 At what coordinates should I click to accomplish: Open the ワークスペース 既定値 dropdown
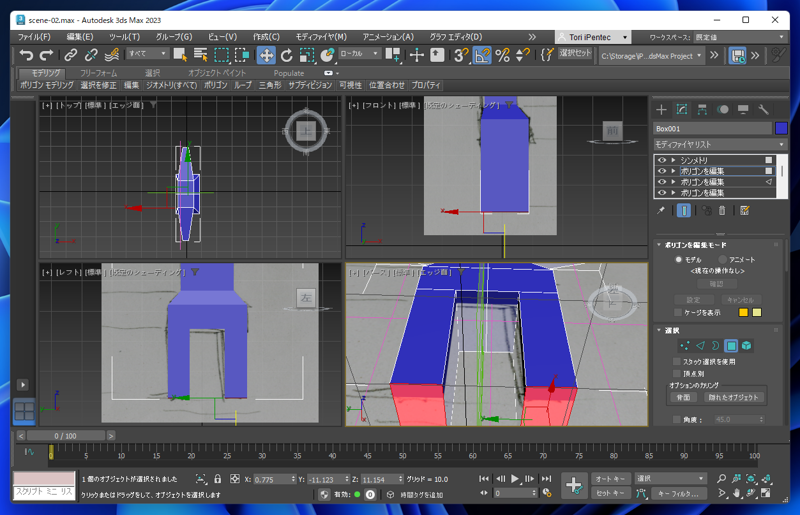tap(739, 37)
